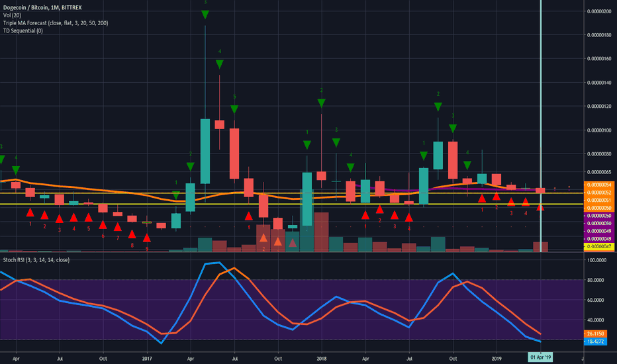Viewport: 617px width, 364px height.
Task: Click the highlighted 01 Apr '19 date tag
Action: click(x=540, y=357)
